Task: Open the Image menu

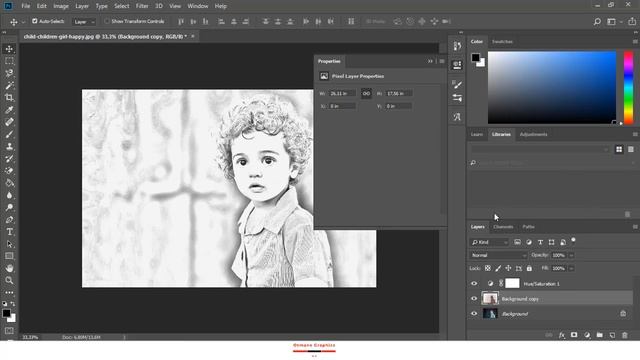Action: pos(61,6)
